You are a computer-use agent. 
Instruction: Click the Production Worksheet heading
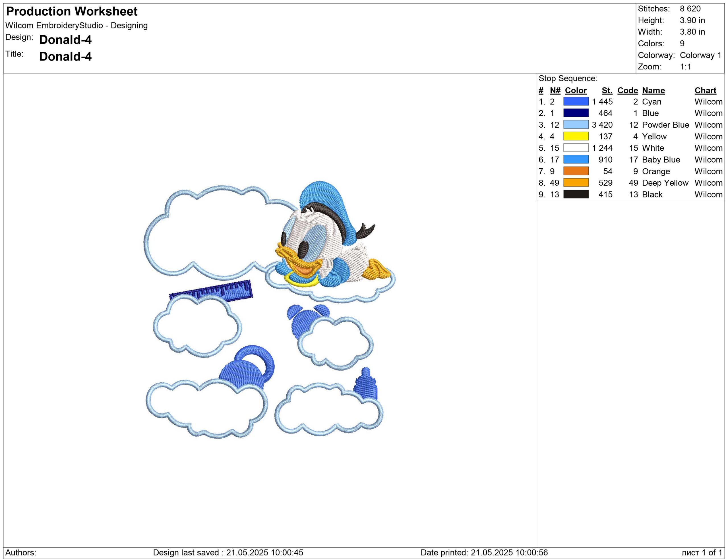72,11
